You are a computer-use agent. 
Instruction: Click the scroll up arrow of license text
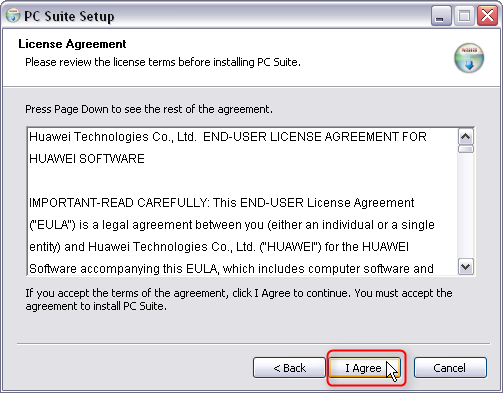[466, 137]
